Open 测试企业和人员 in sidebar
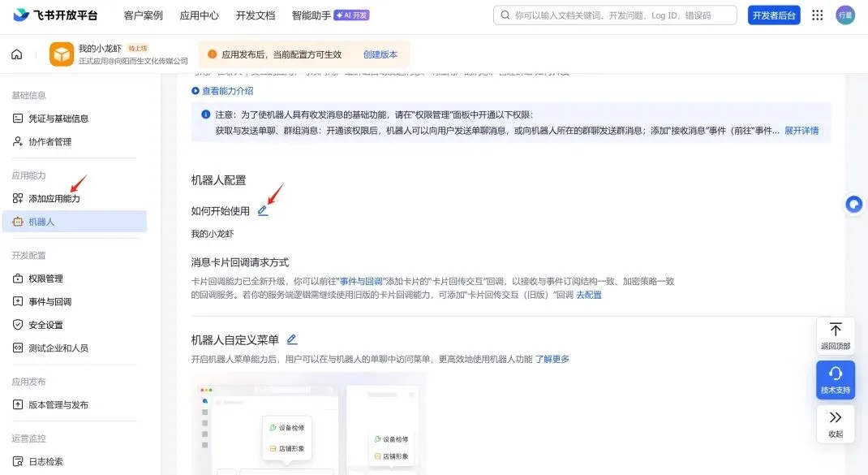The image size is (868, 475). 74,348
